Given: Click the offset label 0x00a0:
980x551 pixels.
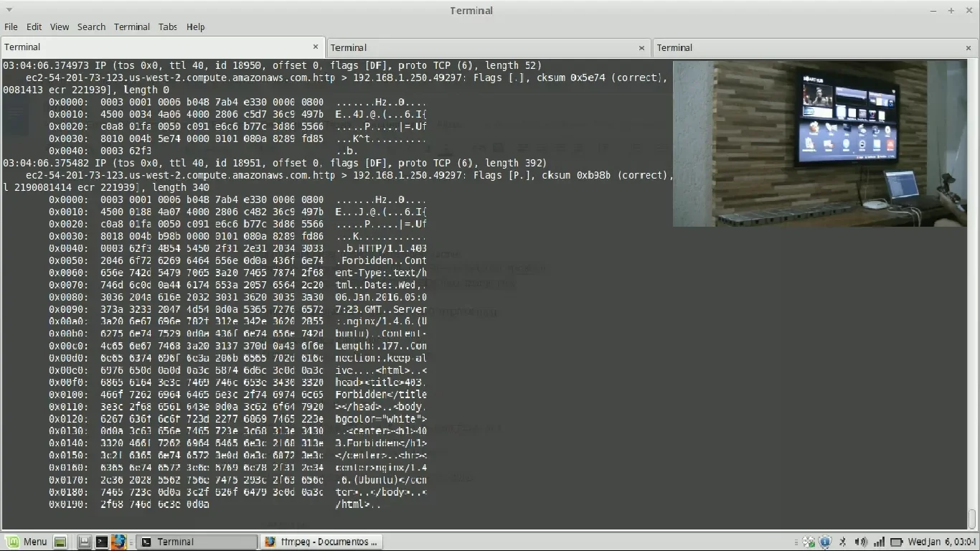Looking at the screenshot, I should (69, 321).
